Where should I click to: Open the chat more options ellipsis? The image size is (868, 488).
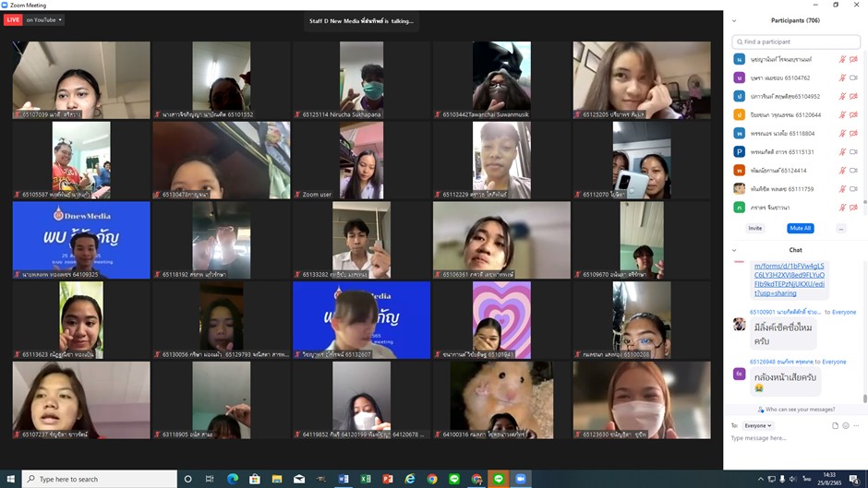coord(856,425)
